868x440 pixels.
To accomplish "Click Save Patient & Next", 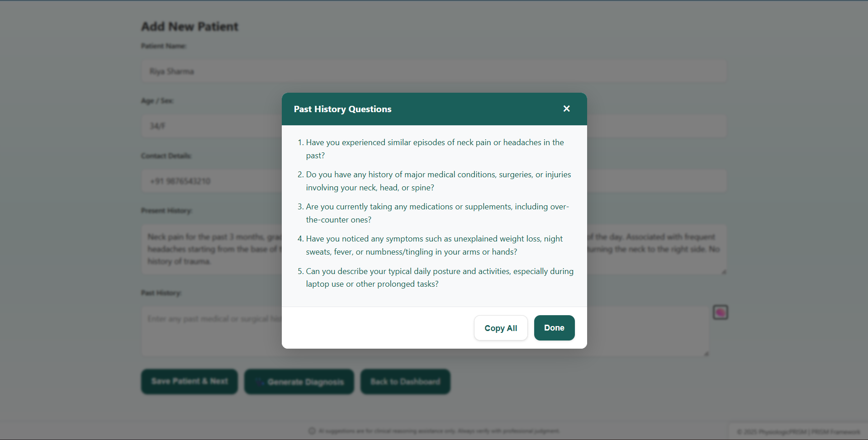I will 189,381.
